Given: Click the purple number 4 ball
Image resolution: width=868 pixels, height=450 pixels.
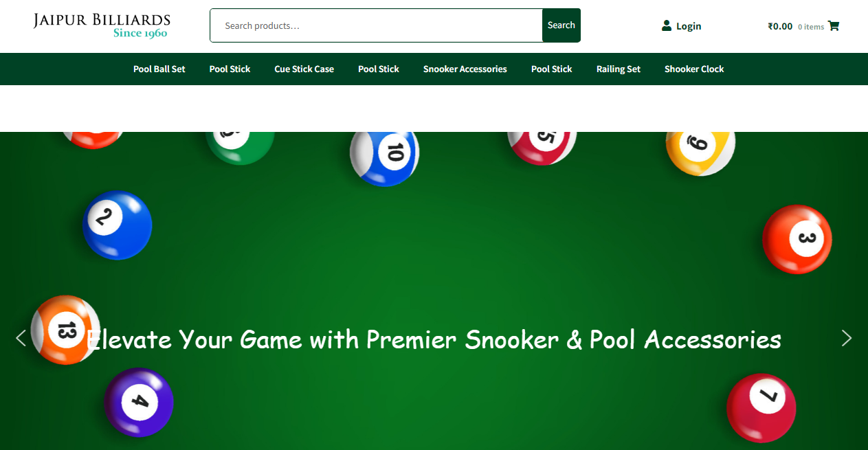Looking at the screenshot, I should coord(139,402).
